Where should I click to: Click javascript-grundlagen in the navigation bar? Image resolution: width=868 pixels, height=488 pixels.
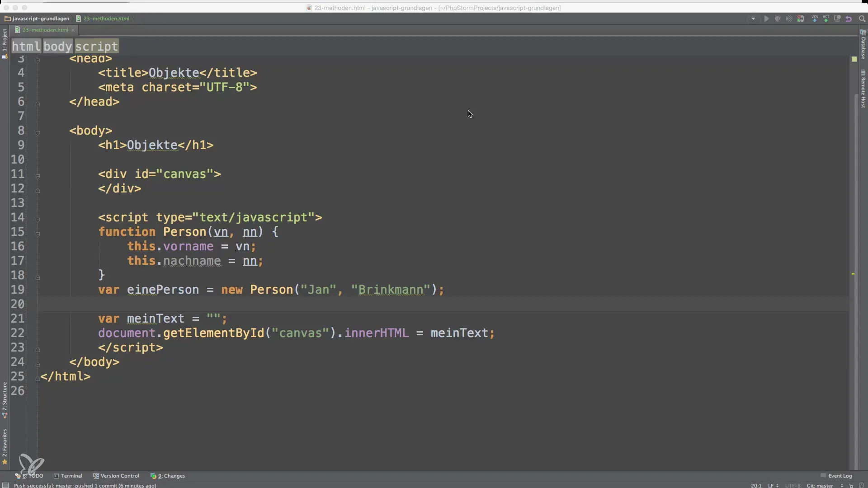pyautogui.click(x=37, y=19)
